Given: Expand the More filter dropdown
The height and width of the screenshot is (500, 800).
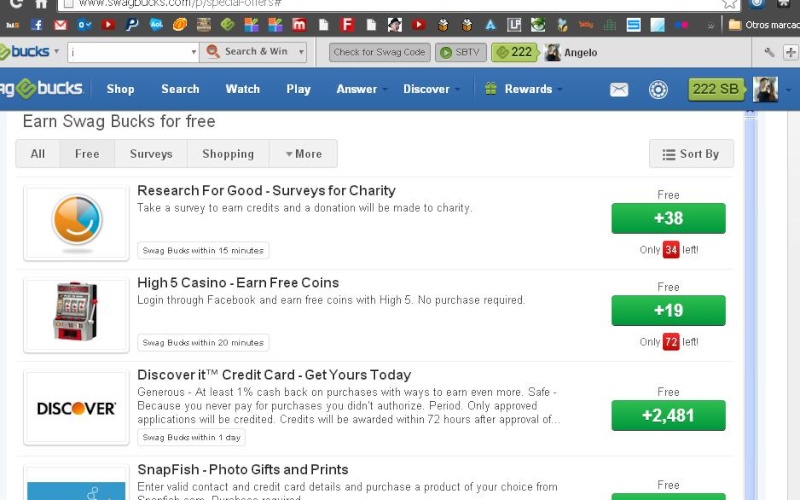Looking at the screenshot, I should (304, 154).
